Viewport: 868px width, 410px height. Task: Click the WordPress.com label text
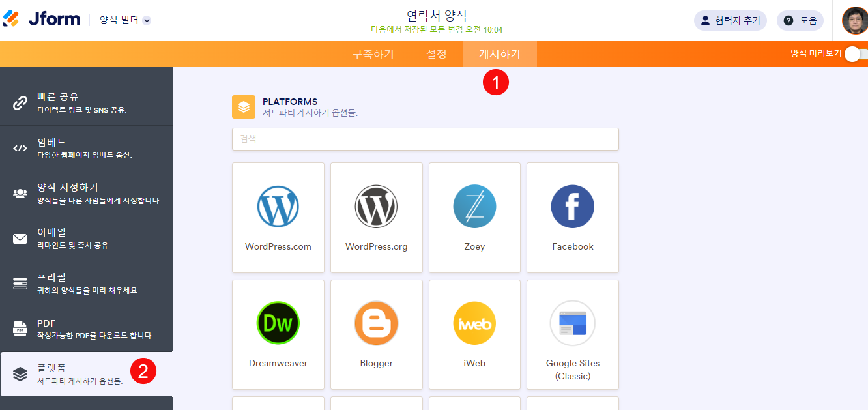[x=278, y=247]
